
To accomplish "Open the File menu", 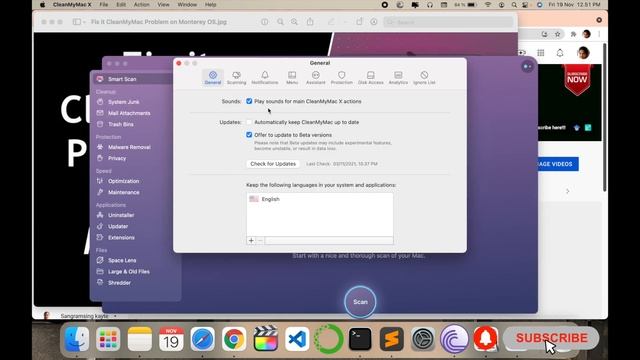I will point(104,4).
